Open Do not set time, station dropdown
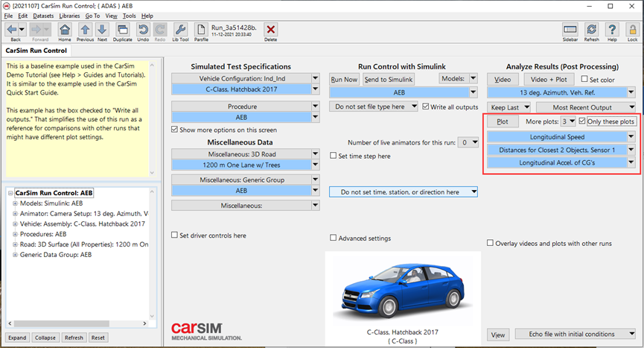Screen dimensions: 644x348 pyautogui.click(x=404, y=192)
